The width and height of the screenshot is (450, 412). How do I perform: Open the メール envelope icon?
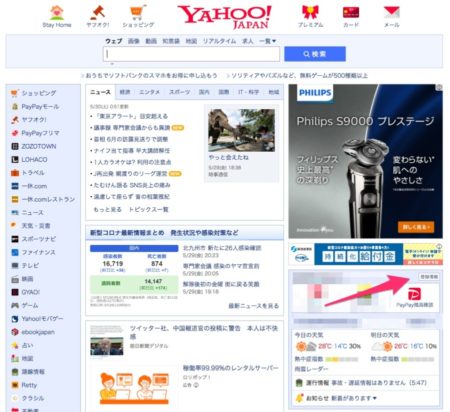[x=392, y=13]
